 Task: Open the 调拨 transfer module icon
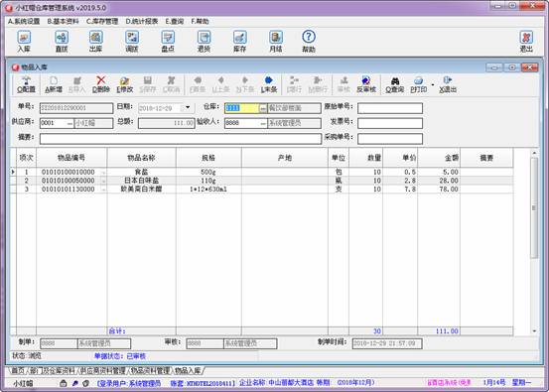pyautogui.click(x=132, y=42)
